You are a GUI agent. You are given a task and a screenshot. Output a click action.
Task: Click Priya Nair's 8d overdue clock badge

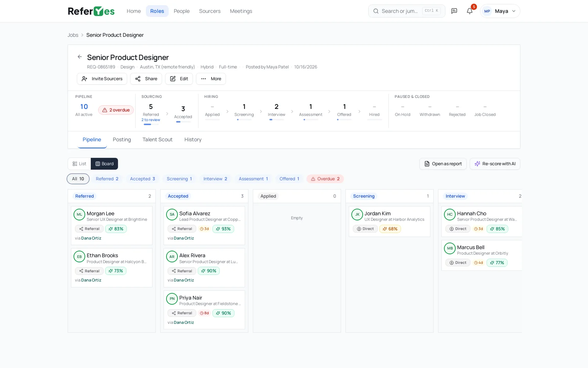pyautogui.click(x=204, y=313)
